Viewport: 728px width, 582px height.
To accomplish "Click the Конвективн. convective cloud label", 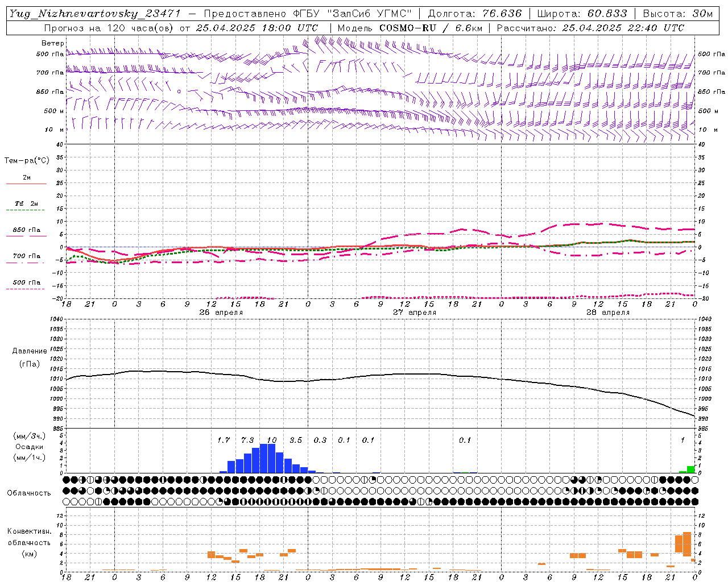I will click(x=29, y=531).
